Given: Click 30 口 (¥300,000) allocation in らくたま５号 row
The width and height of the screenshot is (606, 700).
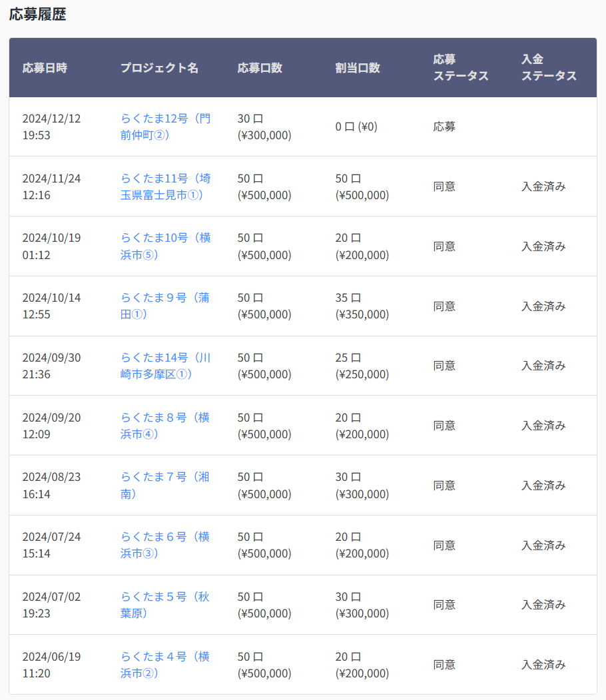Looking at the screenshot, I should [362, 605].
